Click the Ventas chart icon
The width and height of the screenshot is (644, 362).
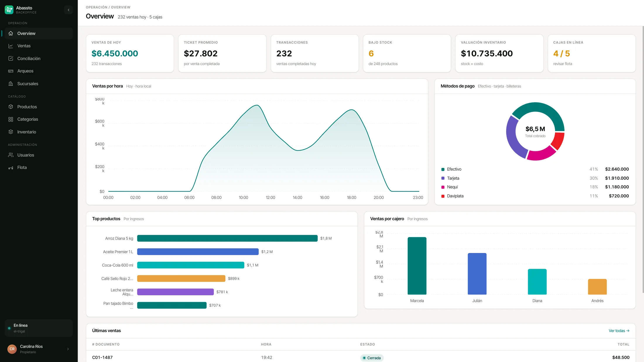pyautogui.click(x=11, y=46)
